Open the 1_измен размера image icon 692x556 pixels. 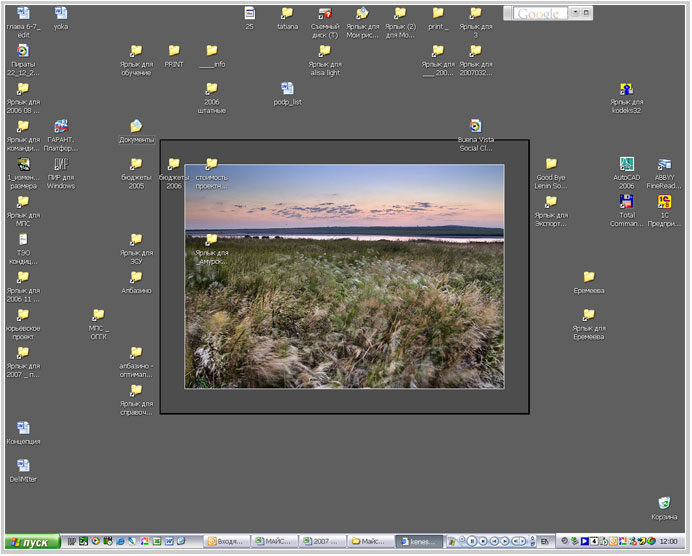pos(23,173)
